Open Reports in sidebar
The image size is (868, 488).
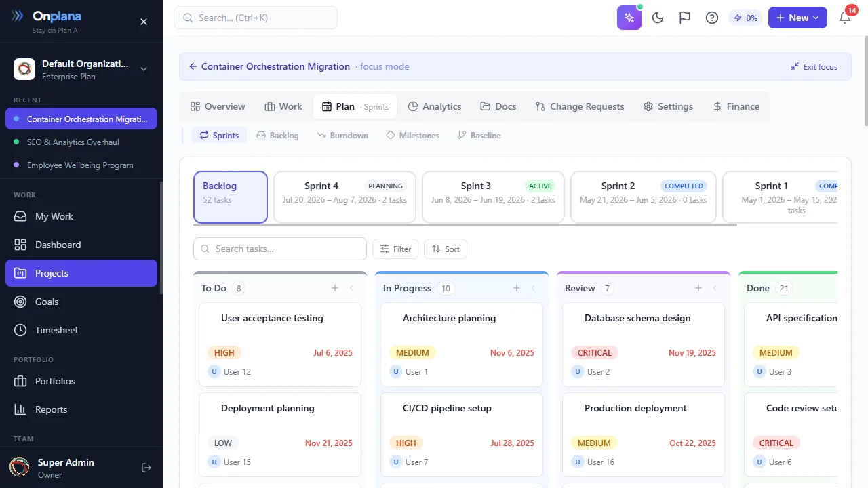[x=81, y=409]
